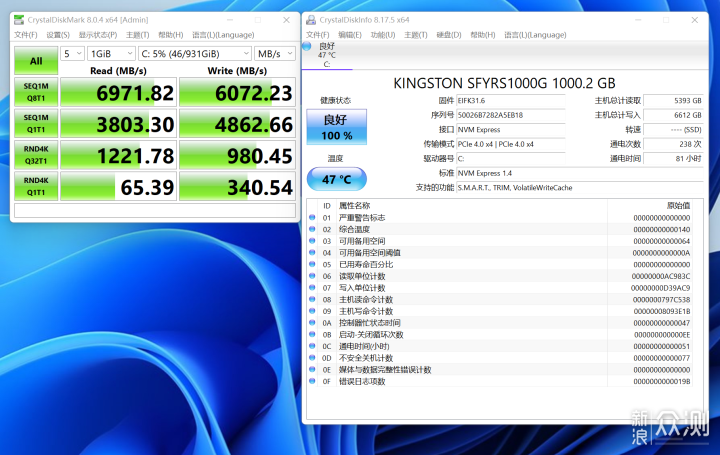Run the RND4K Q1T1 test
The height and width of the screenshot is (455, 720).
tap(36, 186)
